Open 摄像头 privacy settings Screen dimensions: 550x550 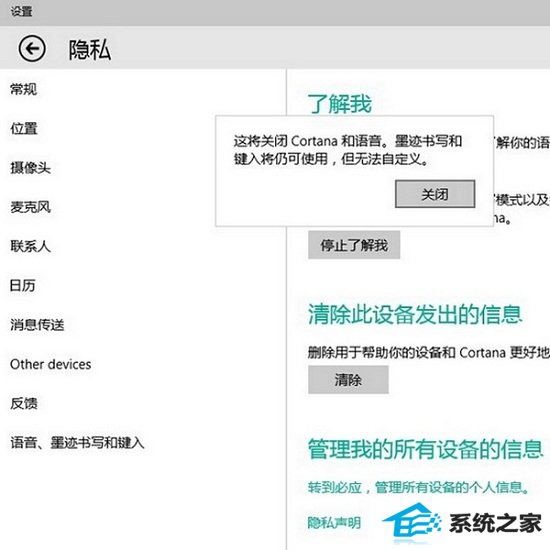30,168
